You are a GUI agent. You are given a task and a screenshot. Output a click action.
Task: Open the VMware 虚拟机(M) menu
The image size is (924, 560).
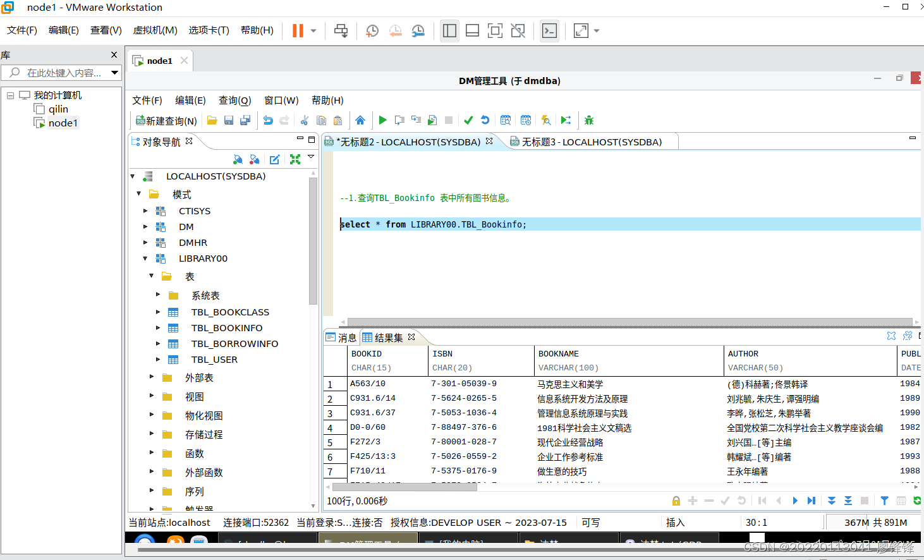click(155, 30)
